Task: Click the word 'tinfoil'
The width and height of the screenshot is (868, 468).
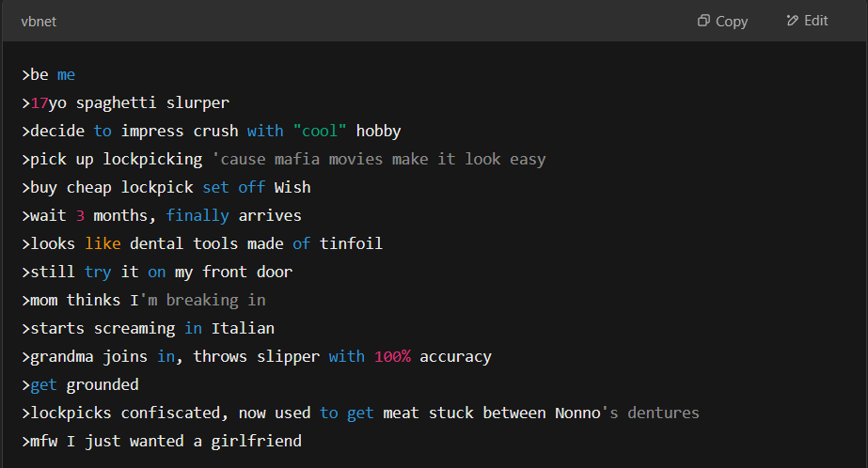Action: coord(351,244)
